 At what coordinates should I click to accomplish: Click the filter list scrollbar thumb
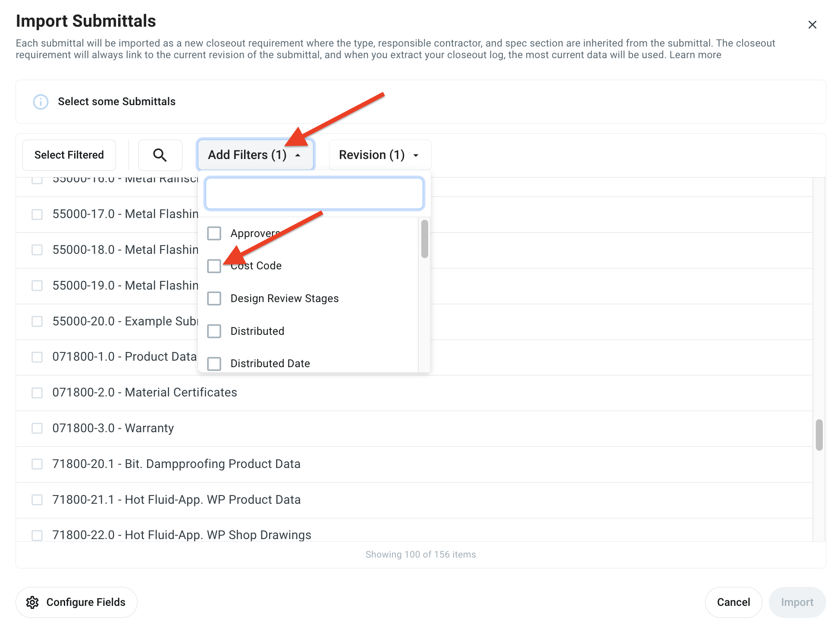point(425,239)
